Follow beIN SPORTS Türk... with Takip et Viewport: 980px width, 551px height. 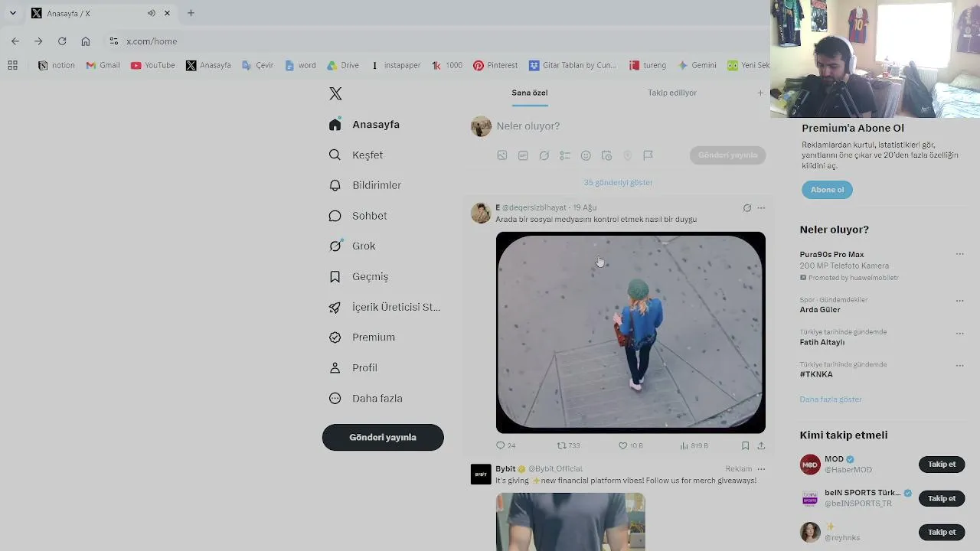point(942,498)
